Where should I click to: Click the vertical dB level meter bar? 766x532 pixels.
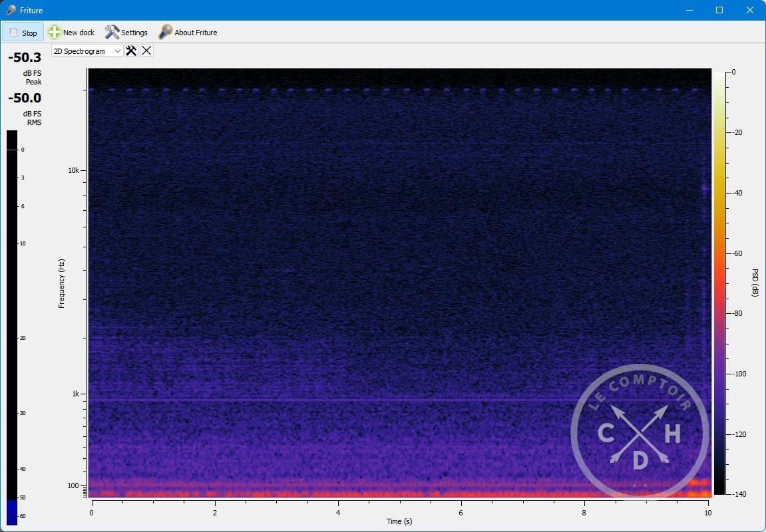[12, 326]
